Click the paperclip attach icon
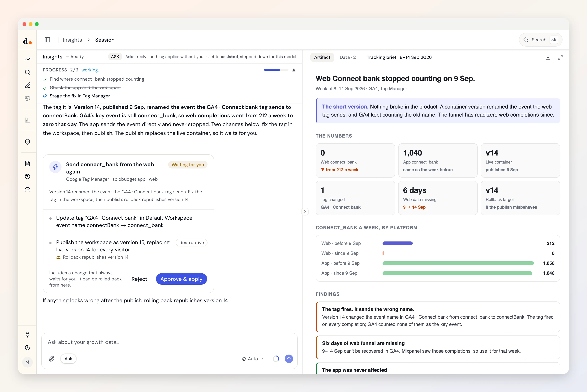 pos(52,359)
